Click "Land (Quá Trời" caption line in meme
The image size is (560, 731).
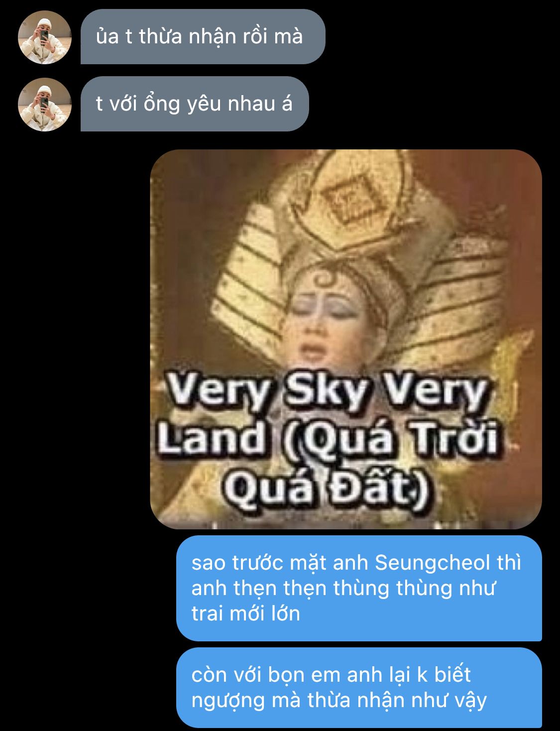(x=329, y=439)
